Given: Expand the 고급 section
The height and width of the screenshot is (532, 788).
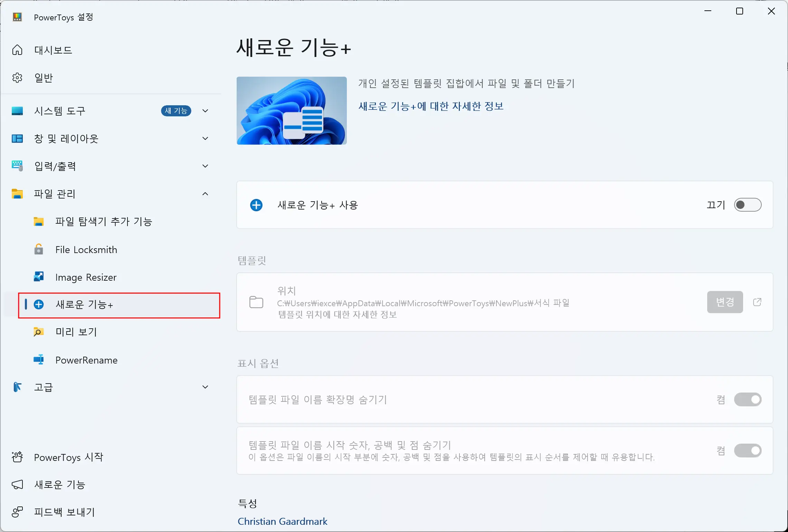Looking at the screenshot, I should (x=205, y=387).
